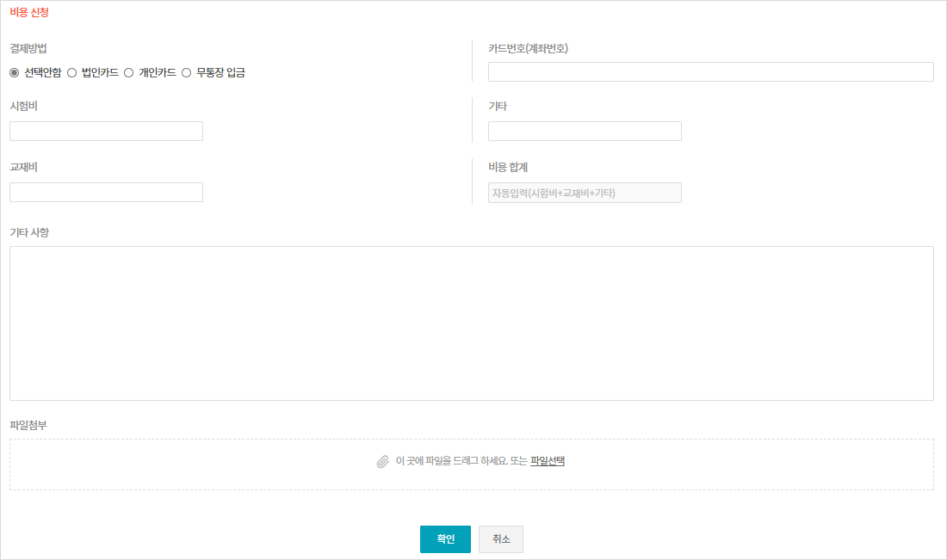Screen dimensions: 947x560
Task: Click the 기타 사항 label text
Action: tap(29, 232)
